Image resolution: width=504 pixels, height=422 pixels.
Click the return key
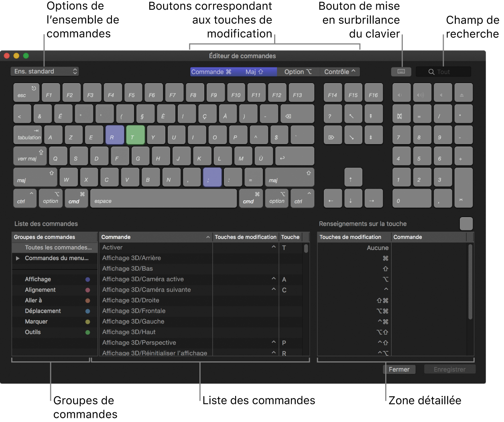tap(295, 156)
